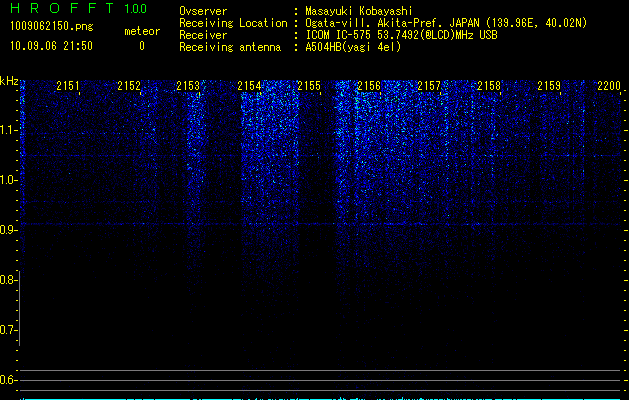The width and height of the screenshot is (629, 400).
Task: Click the 2156 time marker
Action: [369, 85]
